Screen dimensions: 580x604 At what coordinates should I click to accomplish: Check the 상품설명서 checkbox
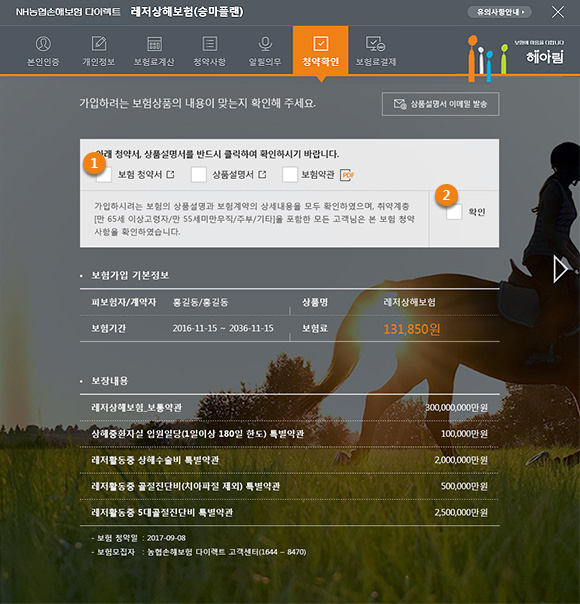coord(199,174)
